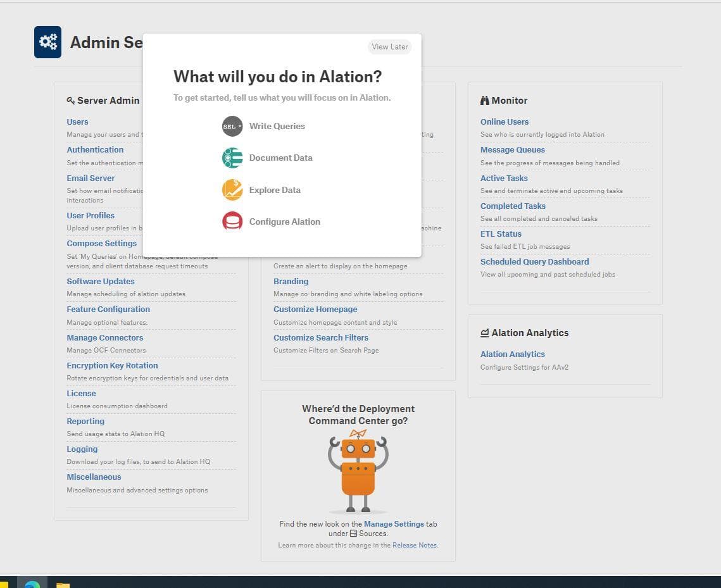The image size is (721, 588).
Task: Open the Logging link
Action: [82, 449]
